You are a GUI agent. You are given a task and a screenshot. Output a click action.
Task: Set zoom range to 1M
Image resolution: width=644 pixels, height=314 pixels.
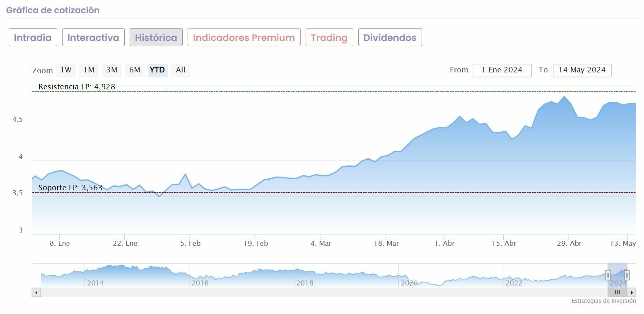(x=89, y=70)
